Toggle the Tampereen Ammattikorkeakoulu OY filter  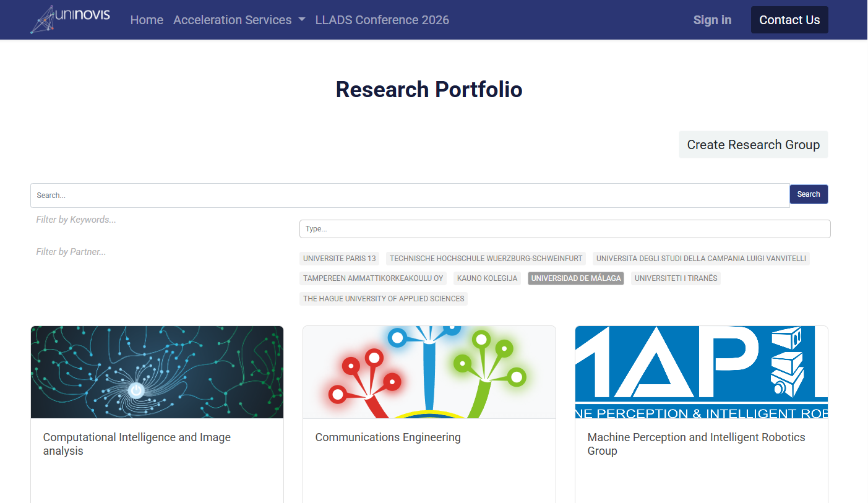(x=373, y=278)
